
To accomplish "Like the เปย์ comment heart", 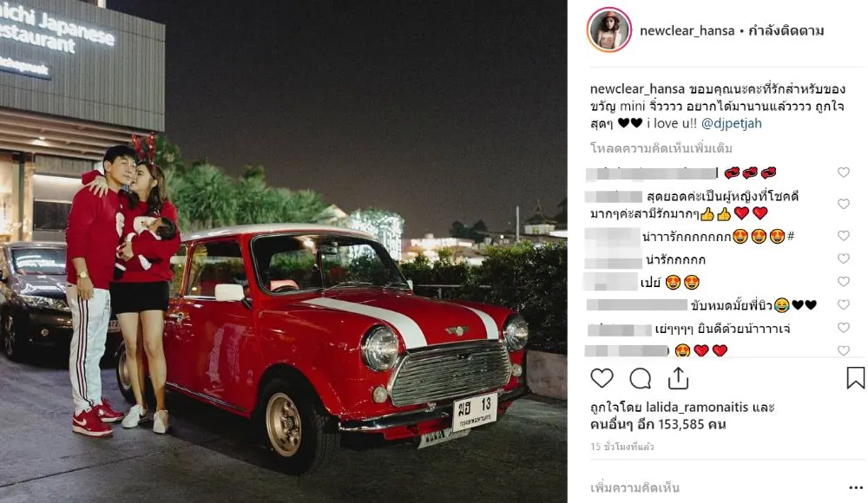I will [x=843, y=282].
